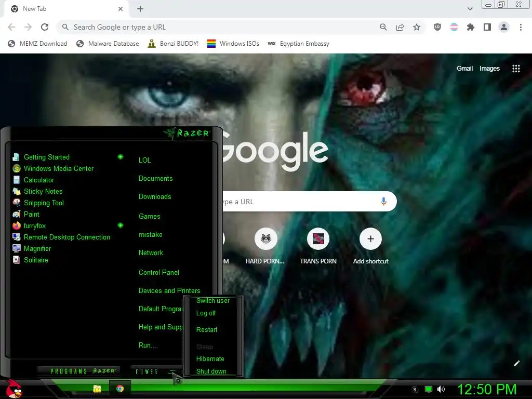Close the New Tab tab
The width and height of the screenshot is (532, 399).
pyautogui.click(x=121, y=9)
